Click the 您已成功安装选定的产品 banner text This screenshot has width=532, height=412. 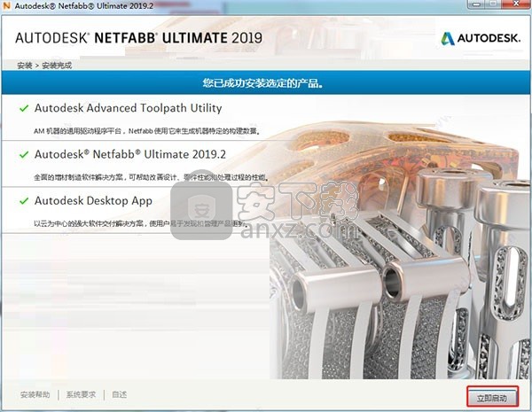pos(263,82)
